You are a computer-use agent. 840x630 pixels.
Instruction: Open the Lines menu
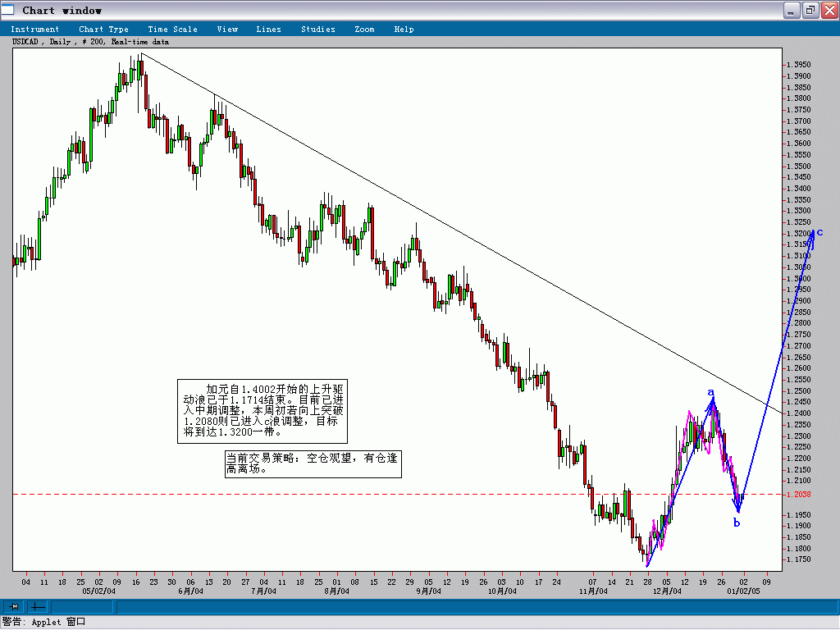[x=268, y=30]
